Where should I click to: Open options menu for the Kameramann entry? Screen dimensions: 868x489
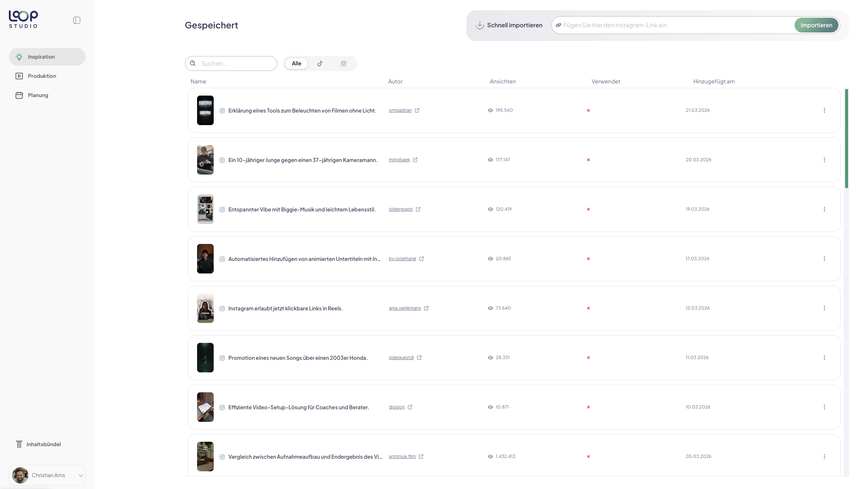[x=824, y=159]
